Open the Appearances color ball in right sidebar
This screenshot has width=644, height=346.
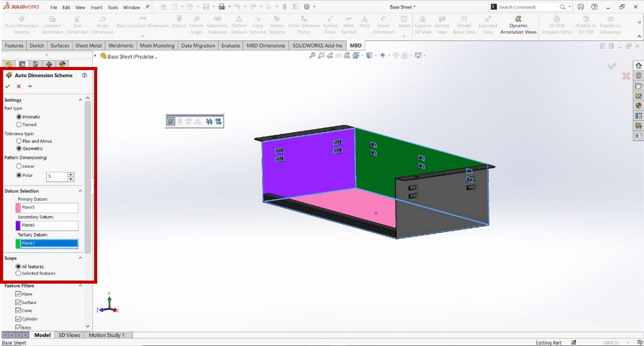[x=638, y=105]
